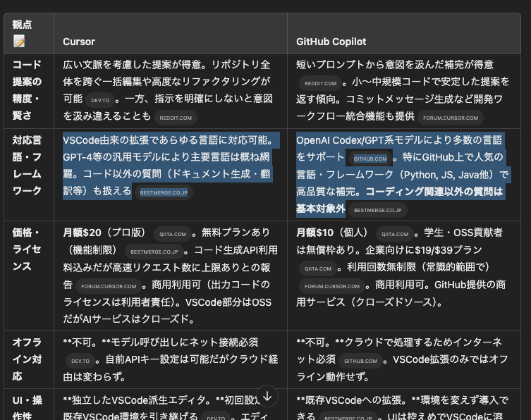The height and width of the screenshot is (420, 531).
Task: Click text **不可。**モデル呼び出しにネット接続必須
Action: (161, 342)
